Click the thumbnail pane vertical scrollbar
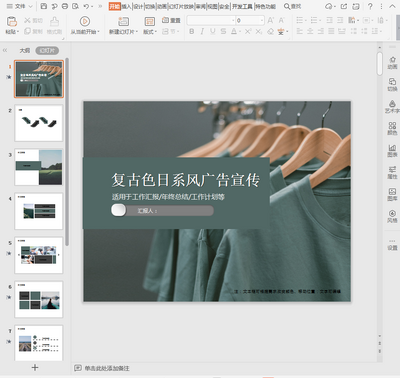Screen dimensions: 400x378 pos(67,152)
